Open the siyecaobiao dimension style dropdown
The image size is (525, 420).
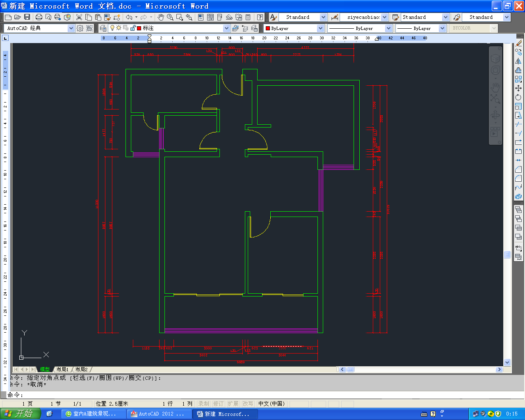pos(384,17)
